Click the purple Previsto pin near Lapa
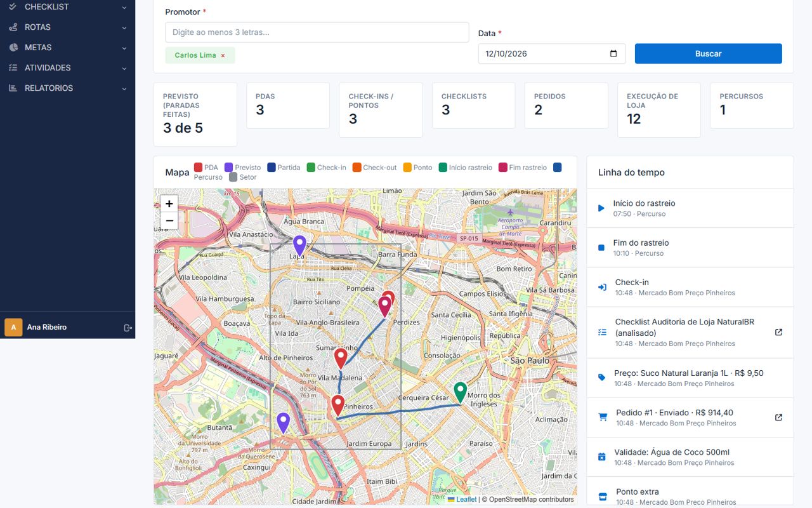Image resolution: width=812 pixels, height=508 pixels. [x=299, y=246]
